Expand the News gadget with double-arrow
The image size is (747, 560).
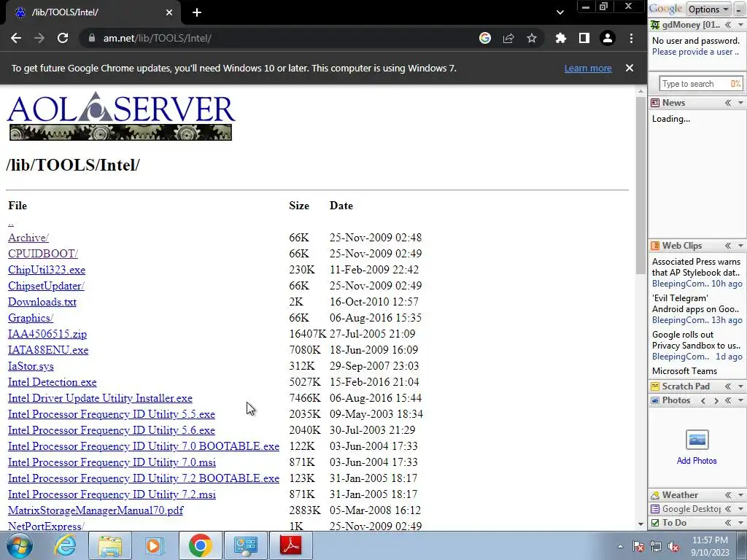pyautogui.click(x=728, y=103)
